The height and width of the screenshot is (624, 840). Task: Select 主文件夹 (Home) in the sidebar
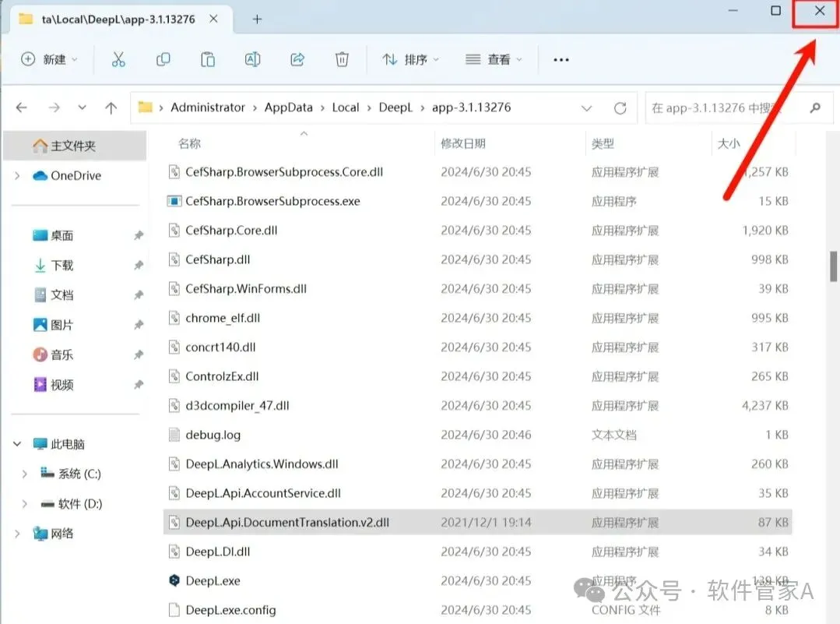[75, 146]
